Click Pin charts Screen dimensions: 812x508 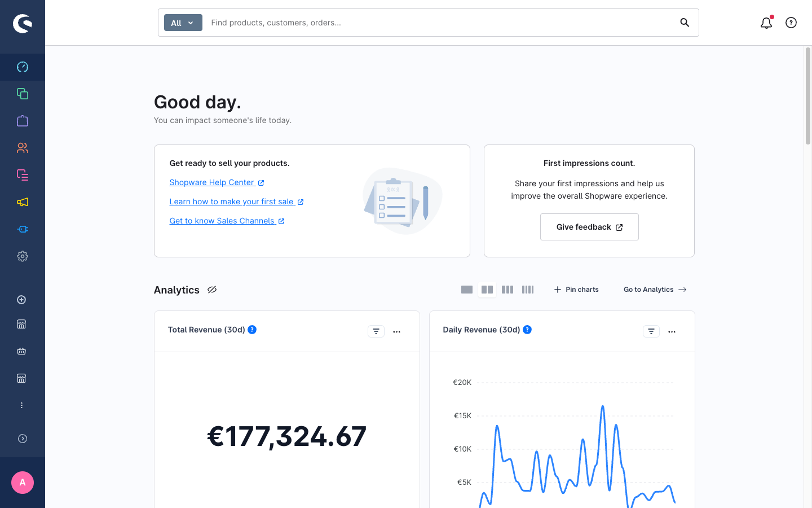tap(576, 290)
